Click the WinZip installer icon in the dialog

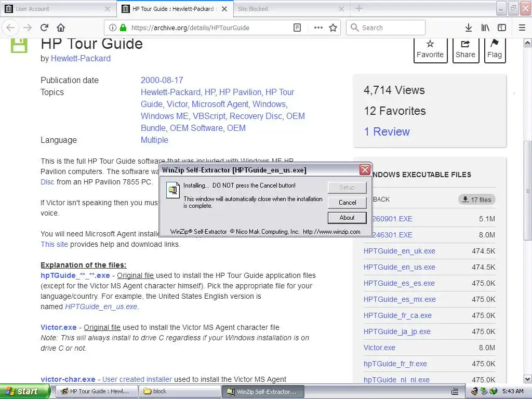coord(172,190)
